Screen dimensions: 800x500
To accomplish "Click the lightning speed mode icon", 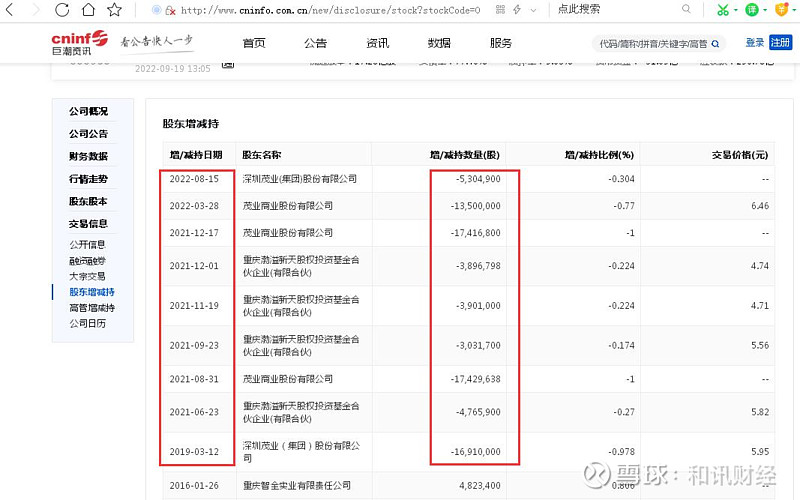I will [x=517, y=9].
